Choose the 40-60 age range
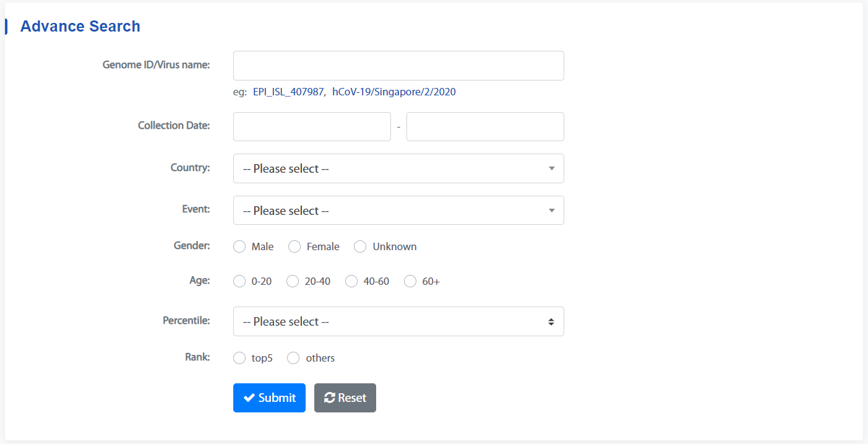Image resolution: width=868 pixels, height=444 pixels. coord(351,281)
